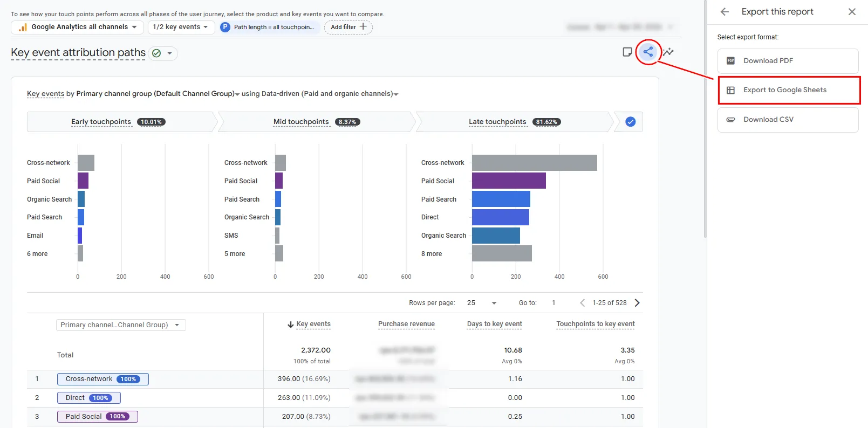Go back using Export panel arrow
The height and width of the screenshot is (428, 868).
coord(725,11)
